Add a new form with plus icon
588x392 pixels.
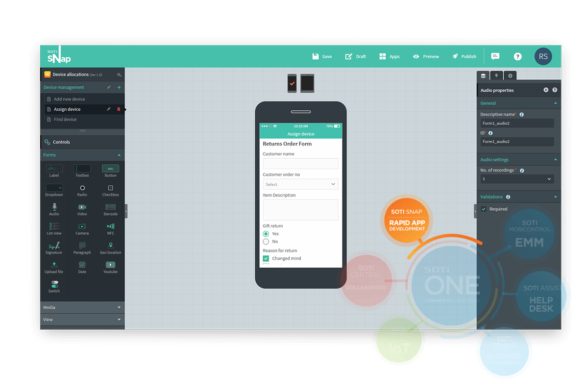click(119, 87)
